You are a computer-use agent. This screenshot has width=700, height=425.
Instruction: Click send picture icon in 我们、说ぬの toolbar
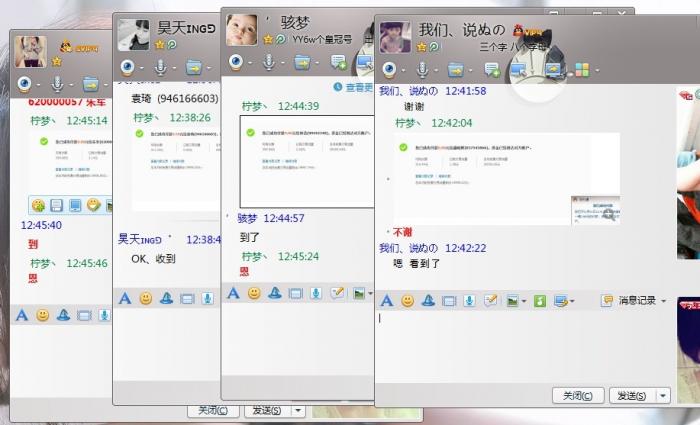pos(512,301)
